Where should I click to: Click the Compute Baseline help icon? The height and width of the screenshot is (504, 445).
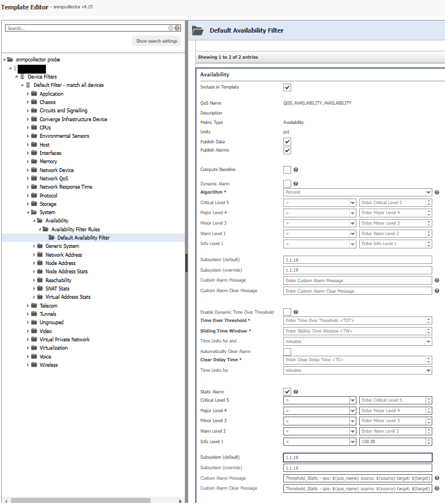(296, 170)
